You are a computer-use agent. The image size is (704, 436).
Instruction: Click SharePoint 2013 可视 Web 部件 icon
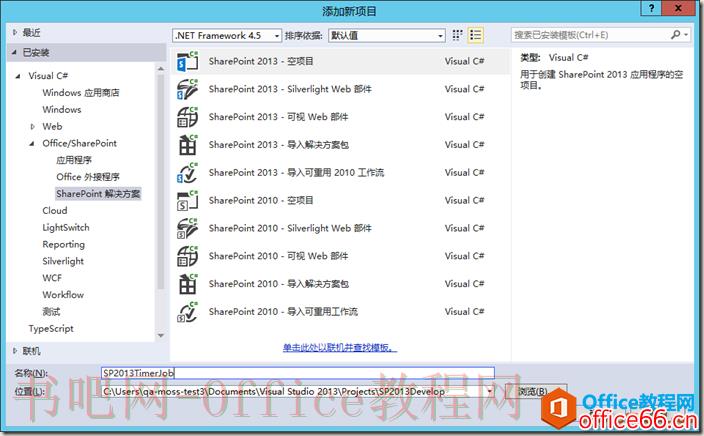click(188, 117)
